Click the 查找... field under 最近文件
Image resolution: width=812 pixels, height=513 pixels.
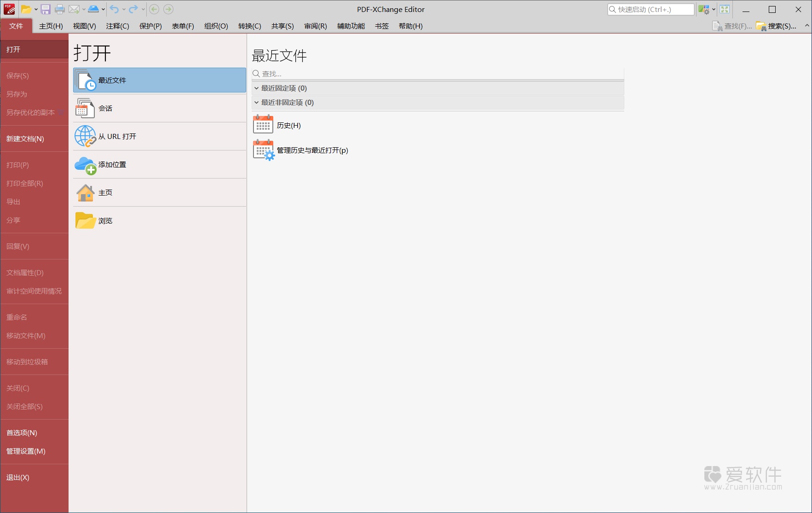(438, 74)
